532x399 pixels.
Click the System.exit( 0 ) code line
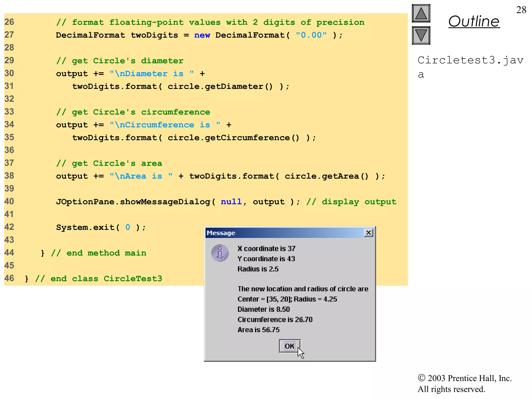coord(101,227)
